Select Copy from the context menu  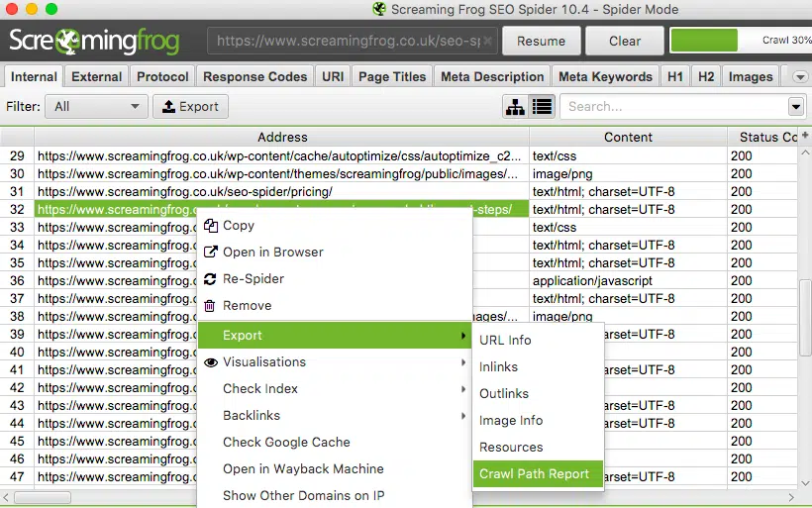(x=335, y=226)
